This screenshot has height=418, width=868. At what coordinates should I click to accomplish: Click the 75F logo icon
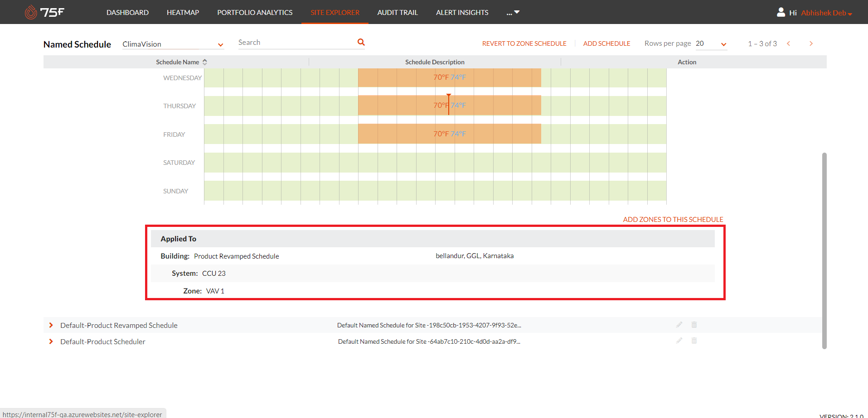[31, 12]
